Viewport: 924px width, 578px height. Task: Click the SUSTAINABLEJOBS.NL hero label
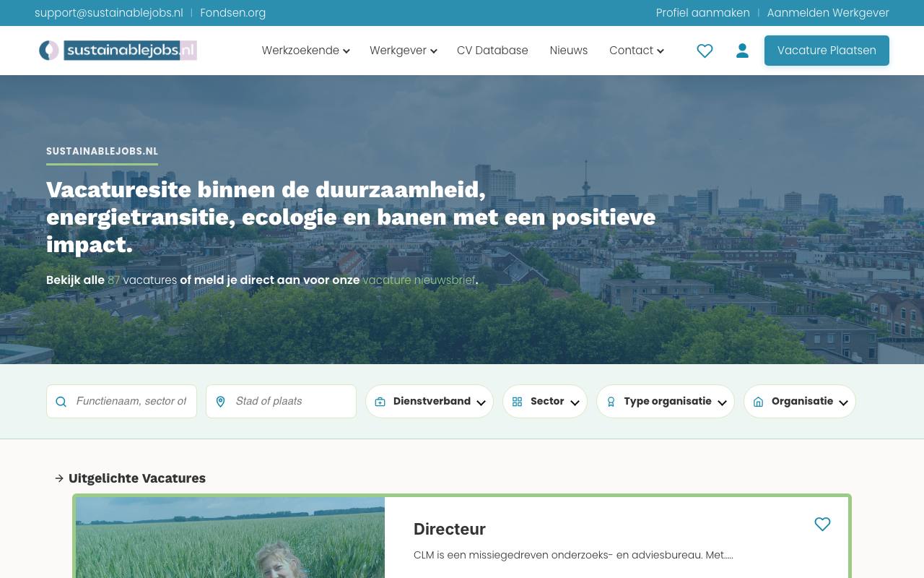tap(102, 151)
